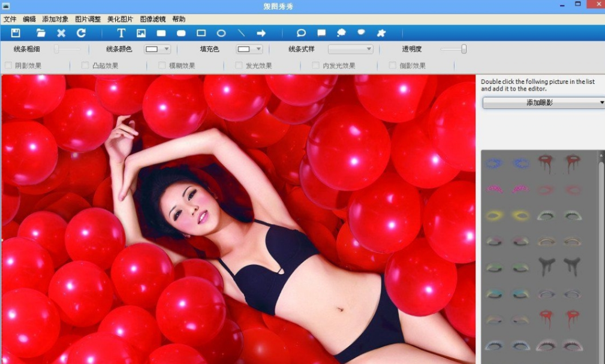Select the filled rounded rectangle tool
605x364 pixels.
coord(181,33)
